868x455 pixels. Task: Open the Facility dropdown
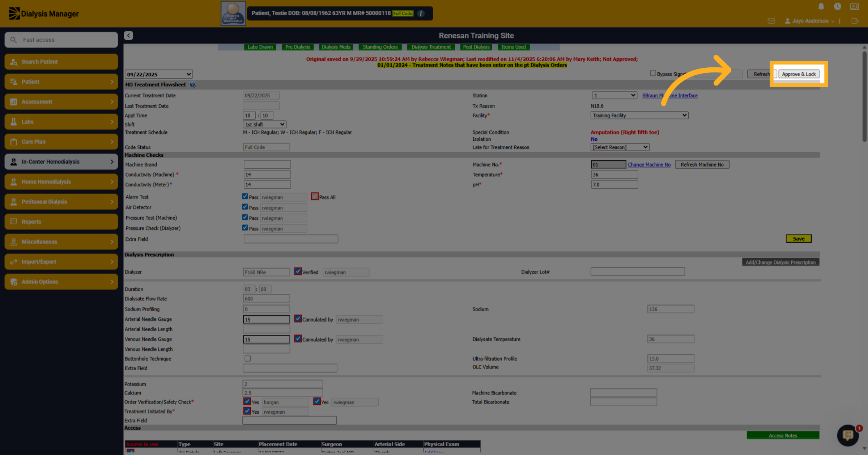point(639,115)
